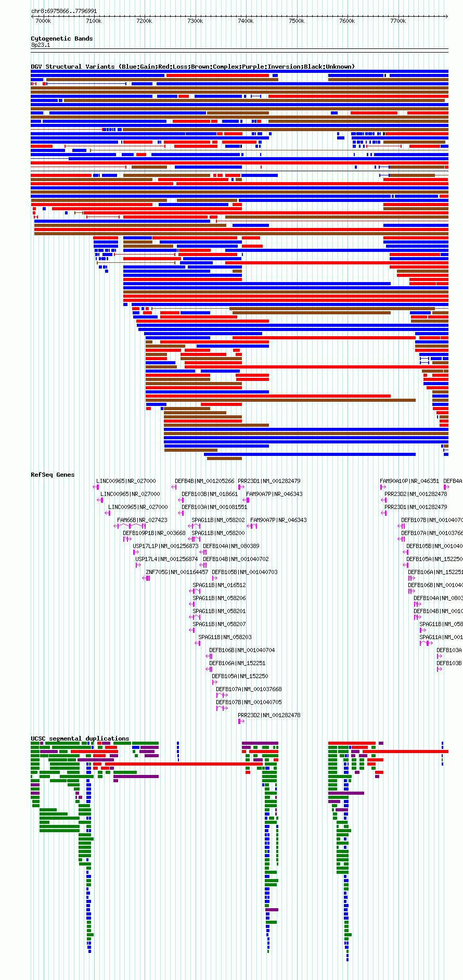Click the UCSC segmental duplications track title
The image size is (463, 980).
pyautogui.click(x=80, y=739)
